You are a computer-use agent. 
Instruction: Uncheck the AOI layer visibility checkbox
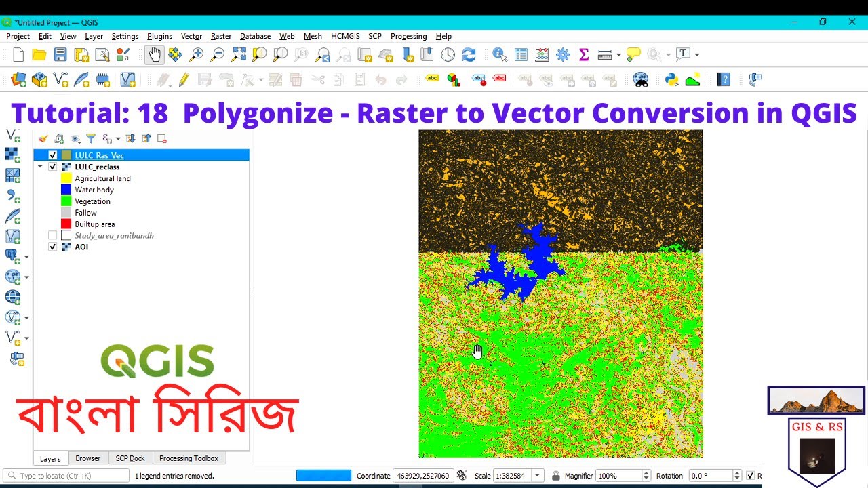(53, 247)
